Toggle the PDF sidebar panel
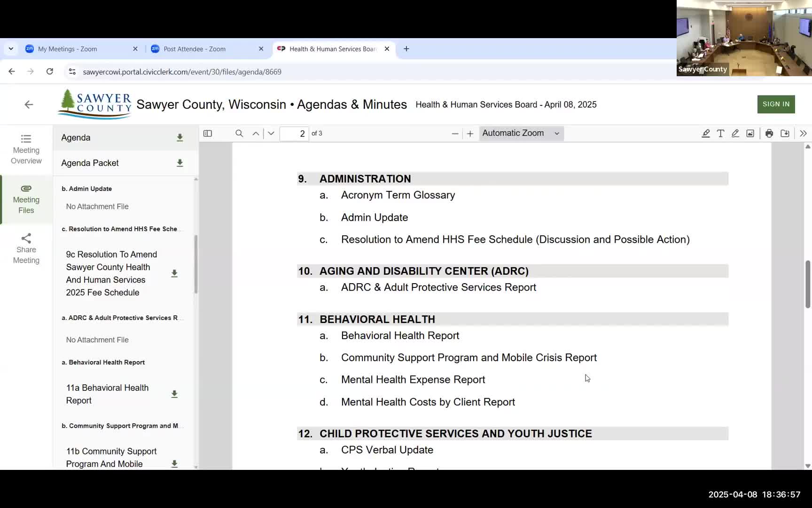 point(207,133)
